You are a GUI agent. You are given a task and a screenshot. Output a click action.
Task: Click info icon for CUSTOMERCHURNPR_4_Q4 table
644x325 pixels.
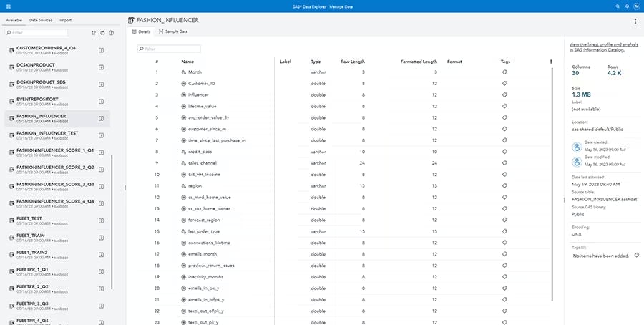pyautogui.click(x=101, y=50)
